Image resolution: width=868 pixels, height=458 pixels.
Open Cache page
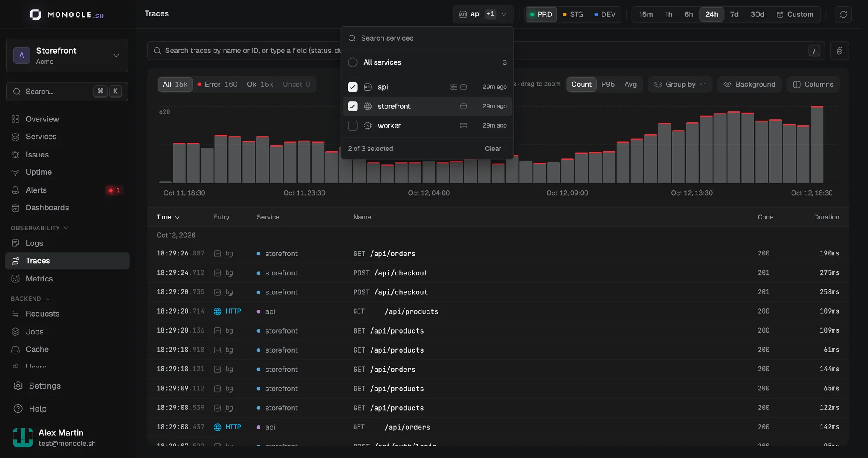click(67, 349)
